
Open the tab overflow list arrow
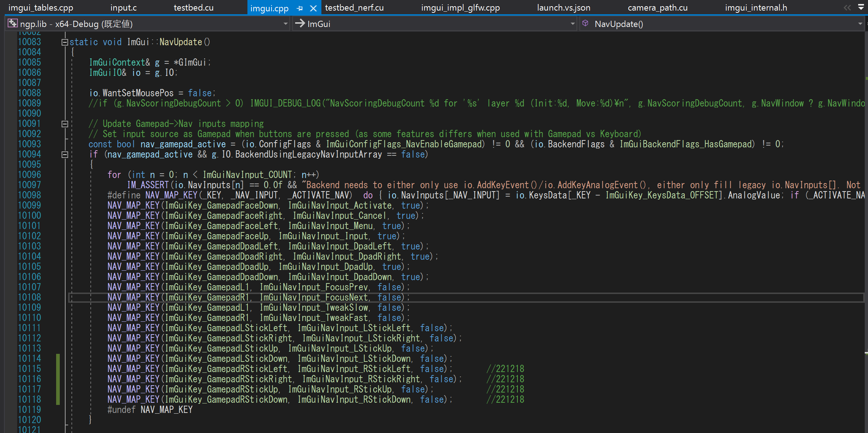click(861, 7)
